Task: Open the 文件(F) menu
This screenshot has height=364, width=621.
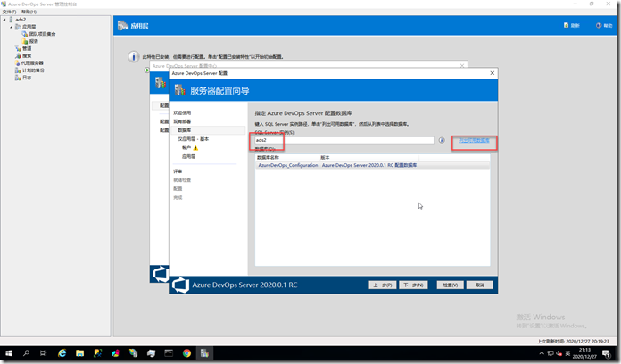Action: click(x=9, y=12)
